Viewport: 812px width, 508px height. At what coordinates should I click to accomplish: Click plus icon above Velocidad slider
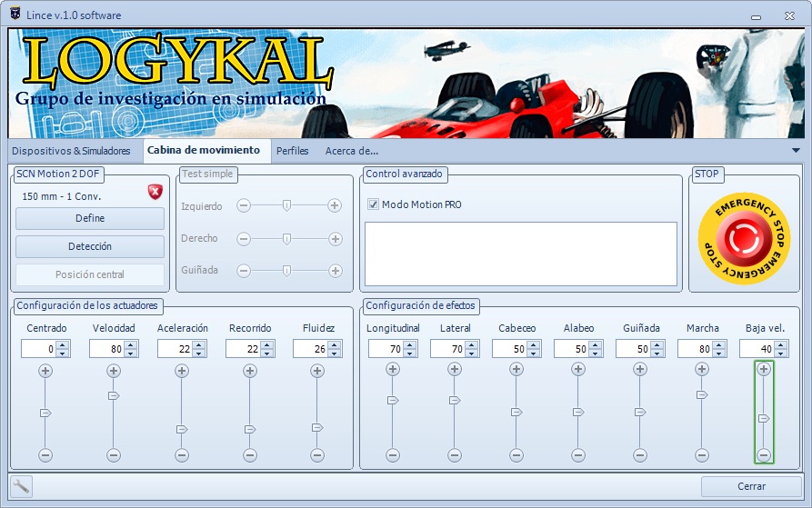[114, 371]
